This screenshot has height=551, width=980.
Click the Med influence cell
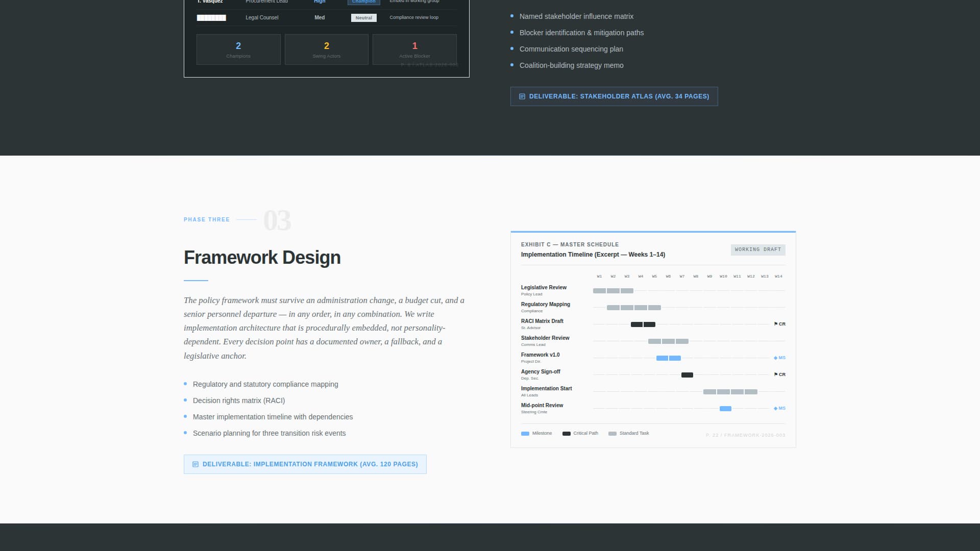click(x=320, y=17)
